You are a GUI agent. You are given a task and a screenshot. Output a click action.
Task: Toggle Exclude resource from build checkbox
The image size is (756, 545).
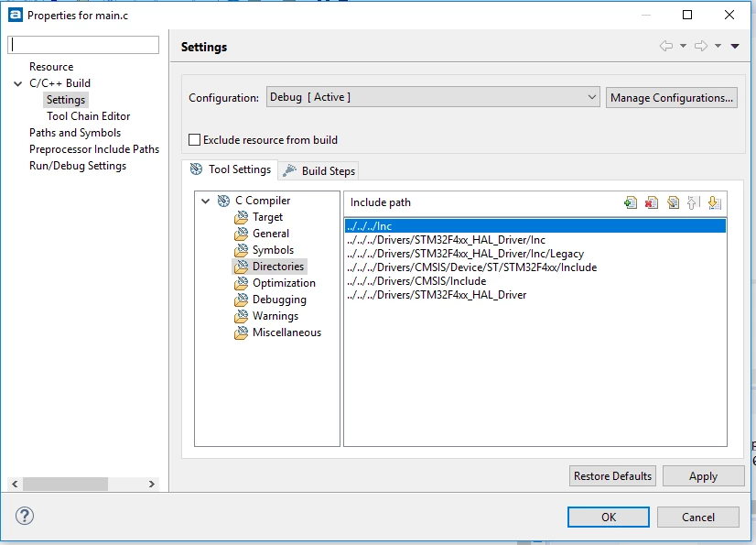pyautogui.click(x=194, y=140)
